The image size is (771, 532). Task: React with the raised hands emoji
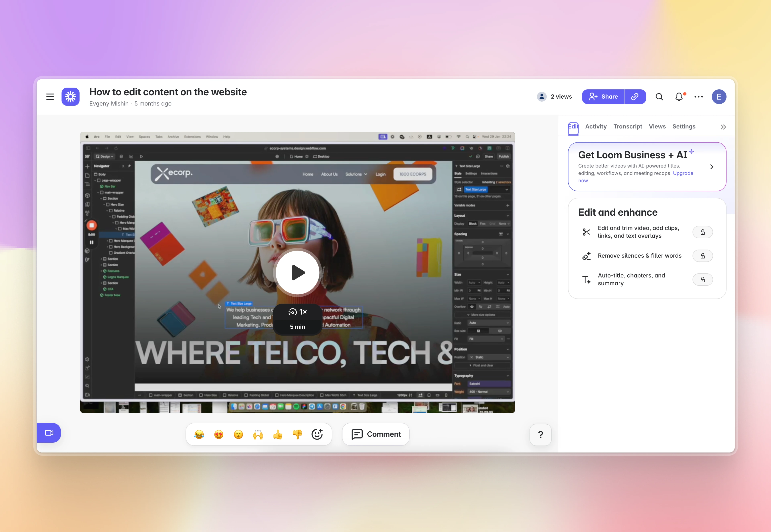point(258,435)
